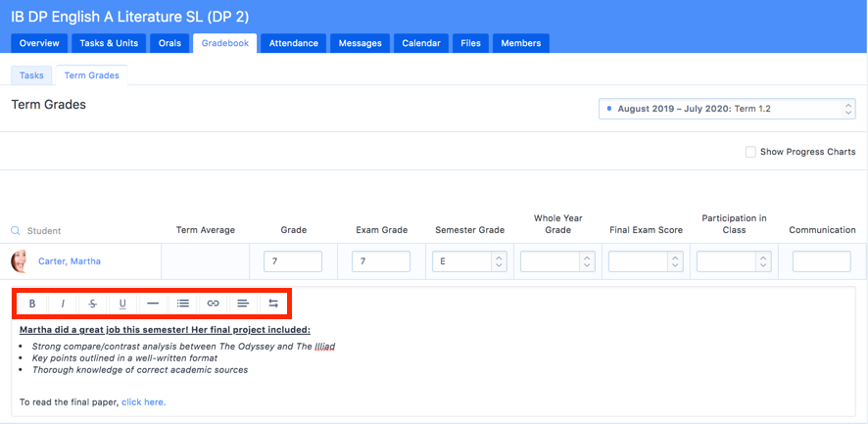Follow the 'click here' link
The width and height of the screenshot is (868, 424).
point(143,401)
